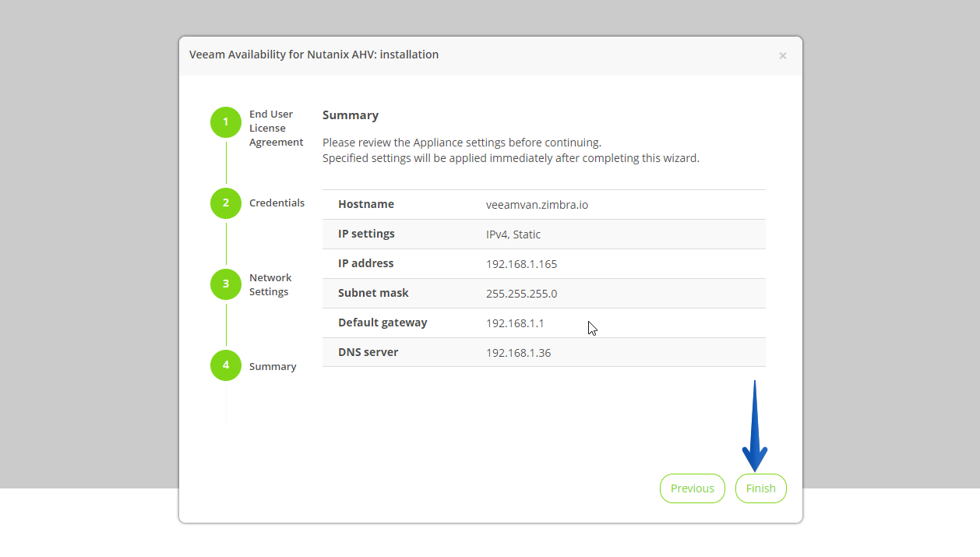Click the DNS server 192.168.1.36
Viewport: 980px width, 557px height.
518,353
